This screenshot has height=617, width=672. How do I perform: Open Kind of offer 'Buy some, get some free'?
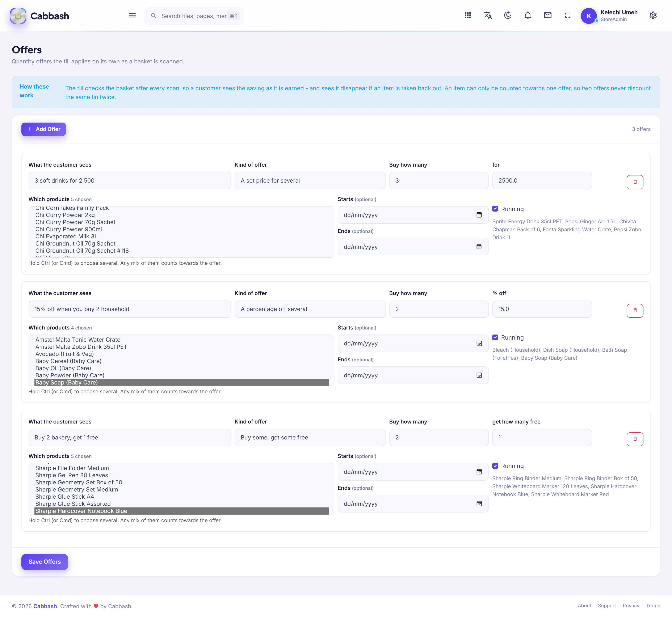310,438
